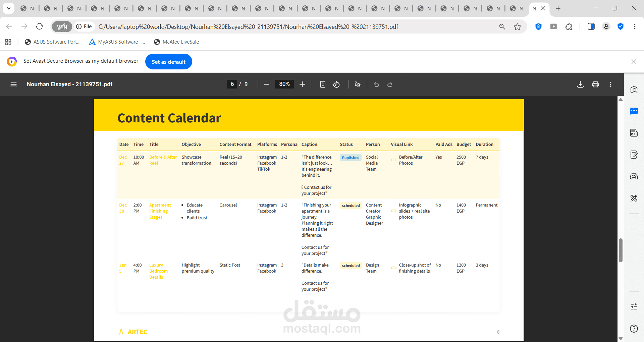Open the notes edit sidebar icon
The height and width of the screenshot is (342, 644).
(634, 155)
